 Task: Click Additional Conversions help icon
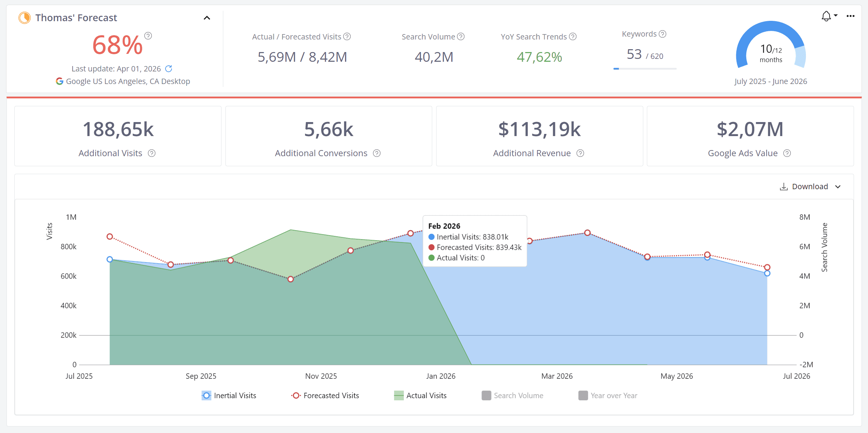click(377, 153)
